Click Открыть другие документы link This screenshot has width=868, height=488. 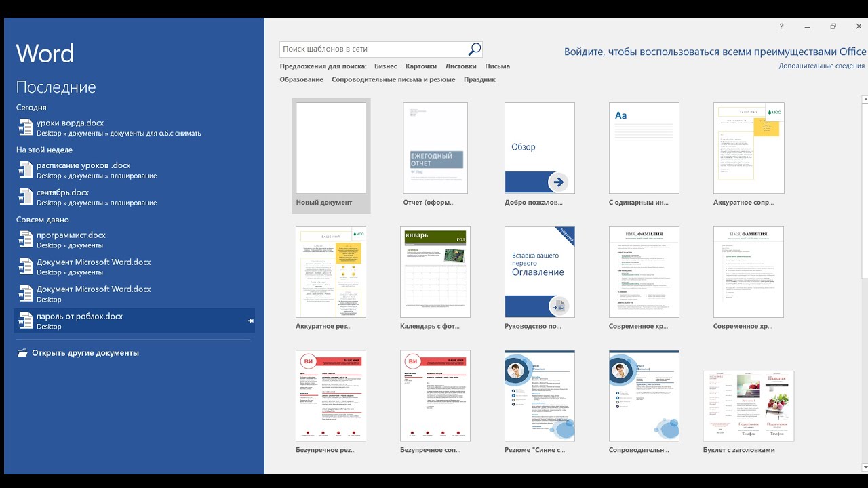pyautogui.click(x=85, y=353)
